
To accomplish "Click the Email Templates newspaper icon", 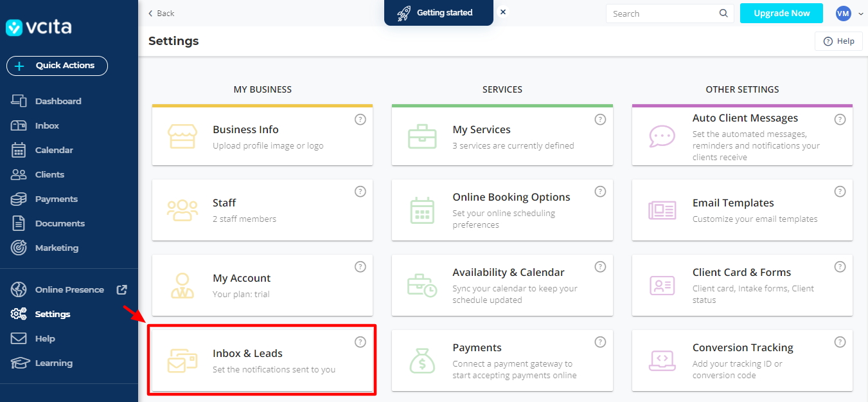I will (x=662, y=210).
